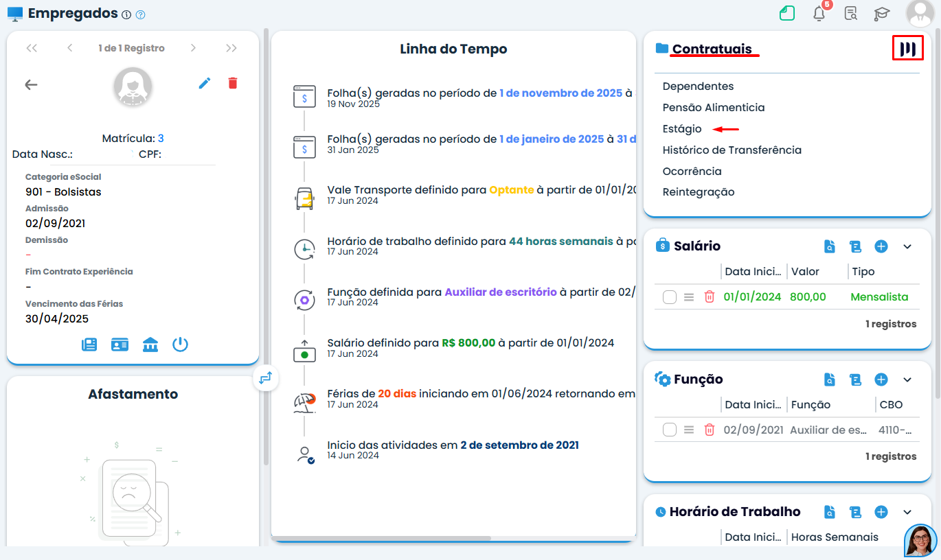Click search document icon in Horário de Trabalho panel
The width and height of the screenshot is (941, 560).
(830, 512)
